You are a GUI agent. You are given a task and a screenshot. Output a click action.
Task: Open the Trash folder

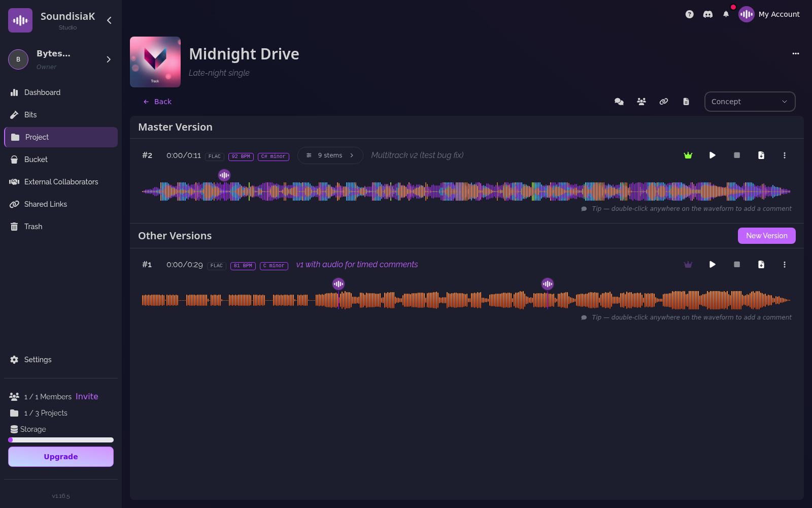tap(61, 227)
